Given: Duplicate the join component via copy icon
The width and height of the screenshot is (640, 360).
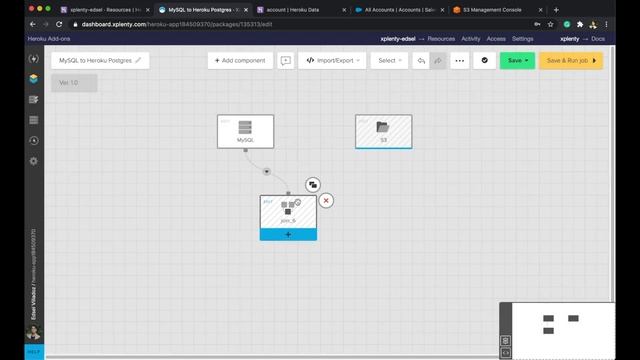Looking at the screenshot, I should (x=313, y=185).
